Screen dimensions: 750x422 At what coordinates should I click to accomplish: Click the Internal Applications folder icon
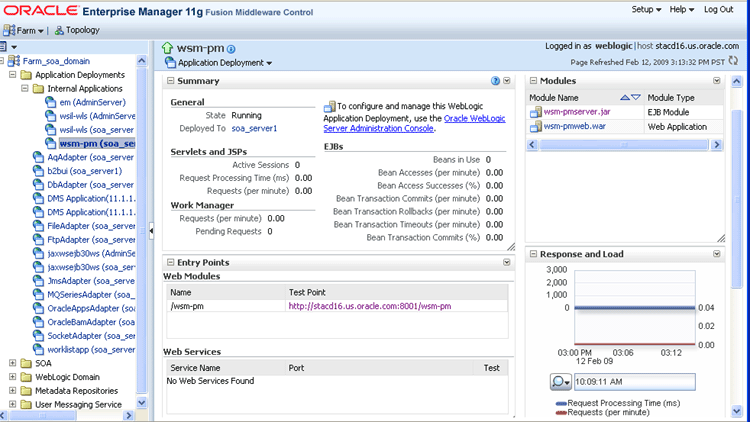(38, 89)
